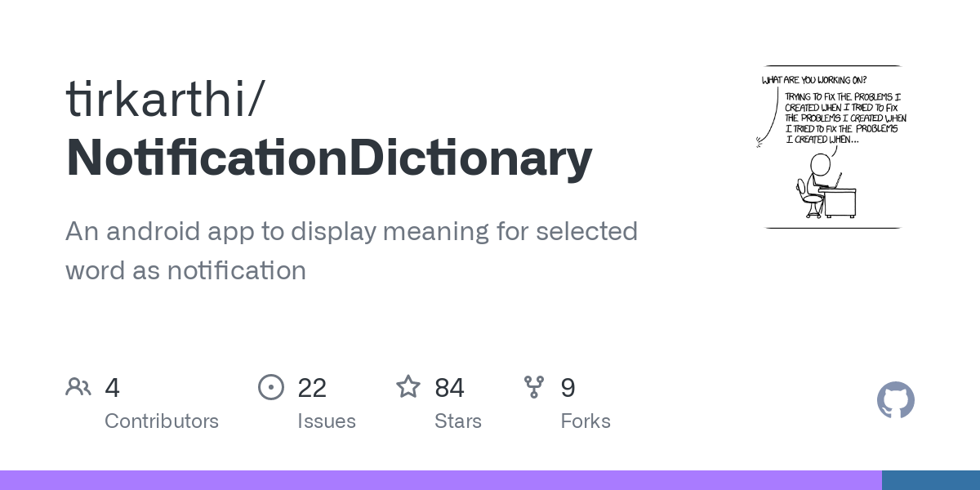Open the NotificationDictionary repository title
Image resolution: width=980 pixels, height=490 pixels.
329,158
